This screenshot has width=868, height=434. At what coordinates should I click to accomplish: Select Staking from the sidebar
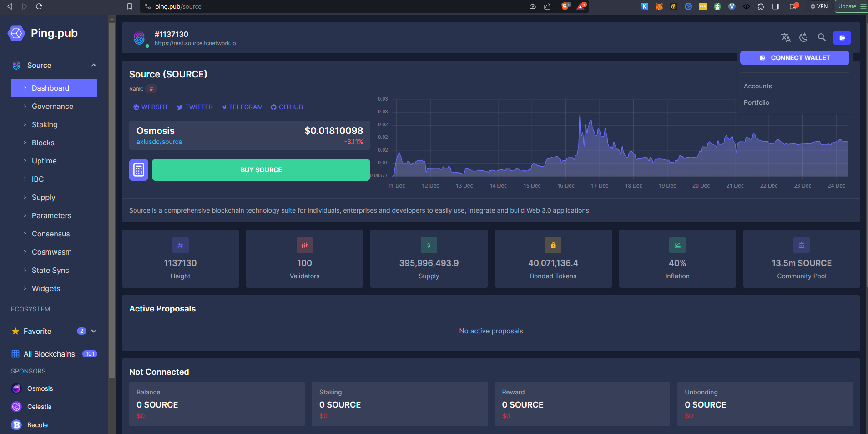tap(45, 124)
